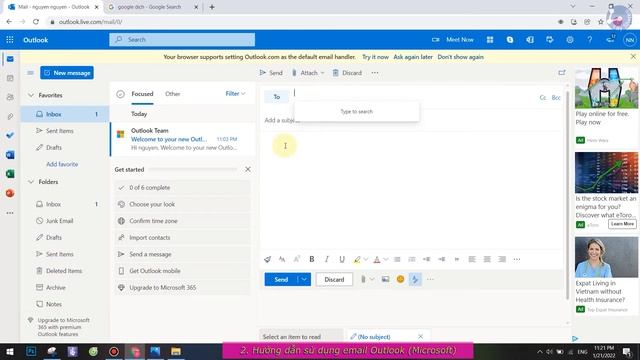Switch to google dich browser tab

click(x=149, y=7)
